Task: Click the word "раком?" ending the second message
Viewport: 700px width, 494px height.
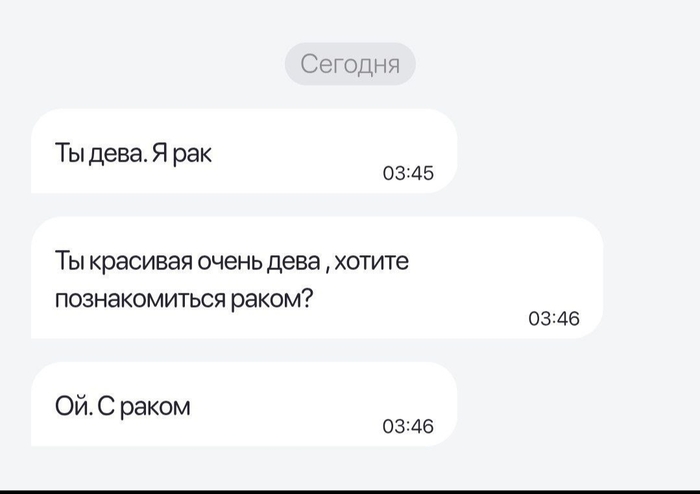Action: 272,299
